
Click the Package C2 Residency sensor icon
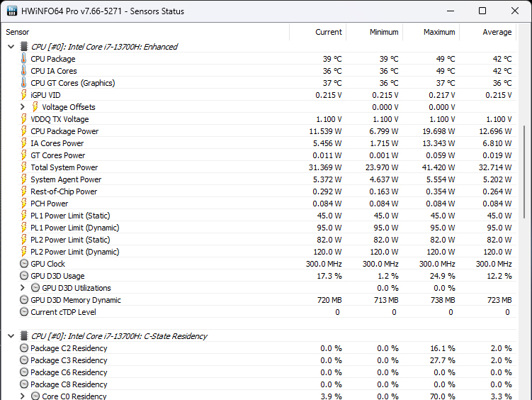[24, 348]
